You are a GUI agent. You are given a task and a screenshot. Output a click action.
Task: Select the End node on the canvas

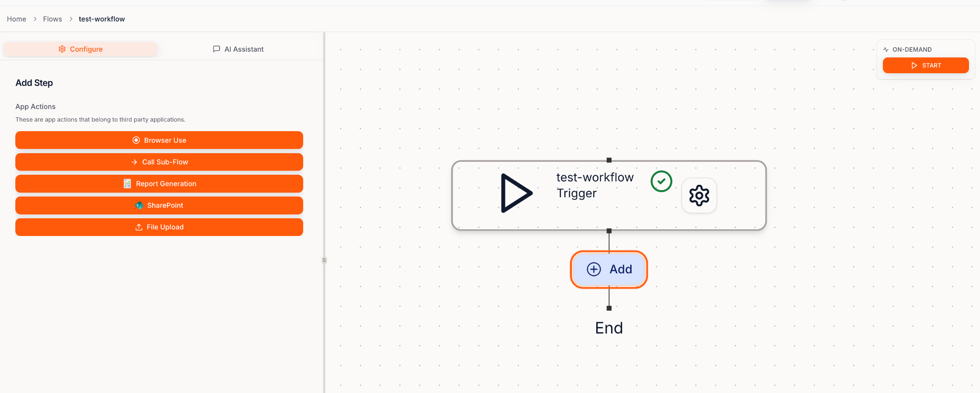click(609, 328)
